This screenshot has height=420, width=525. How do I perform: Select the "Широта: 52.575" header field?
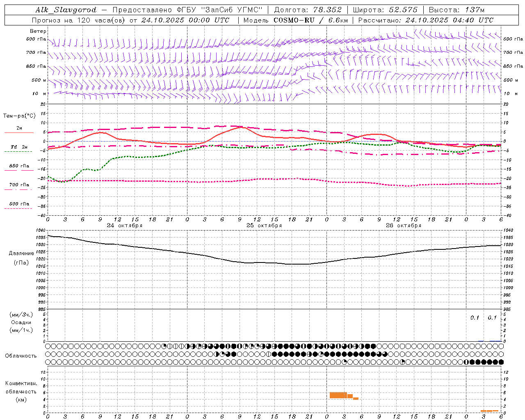(385, 10)
